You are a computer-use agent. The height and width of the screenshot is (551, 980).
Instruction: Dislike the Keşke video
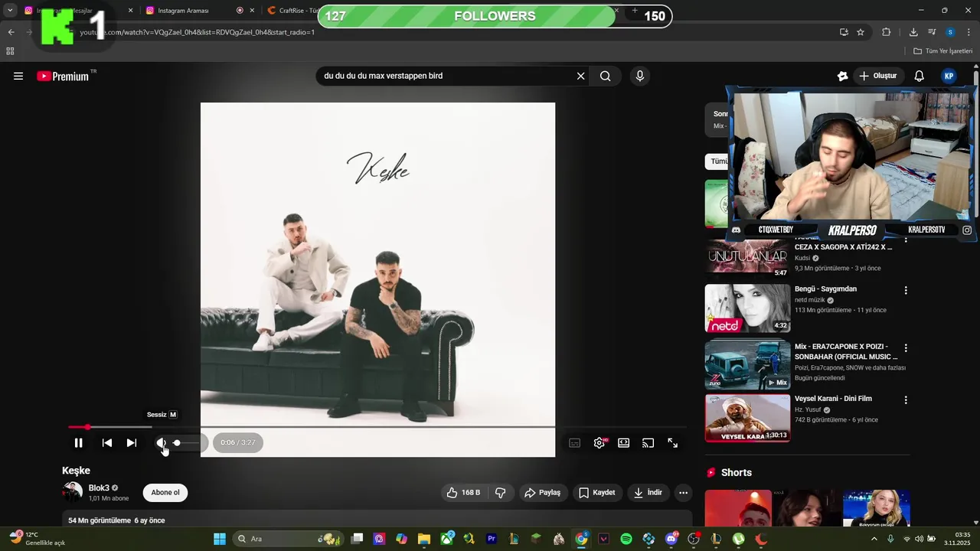point(501,493)
